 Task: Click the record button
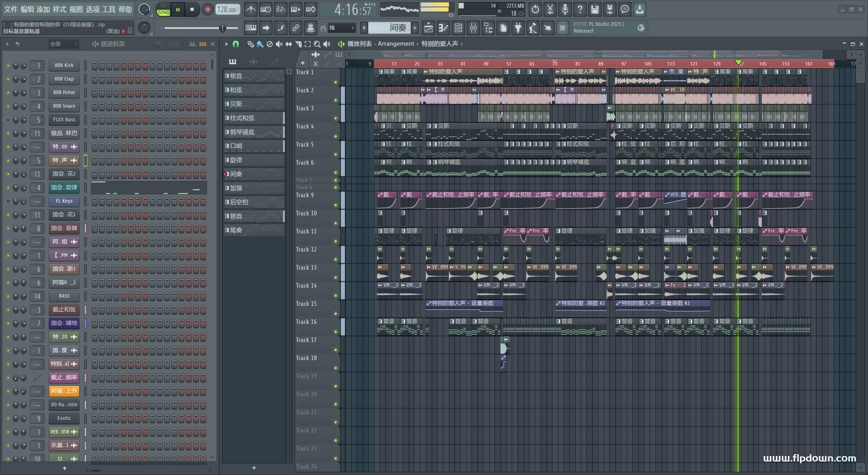[x=208, y=9]
